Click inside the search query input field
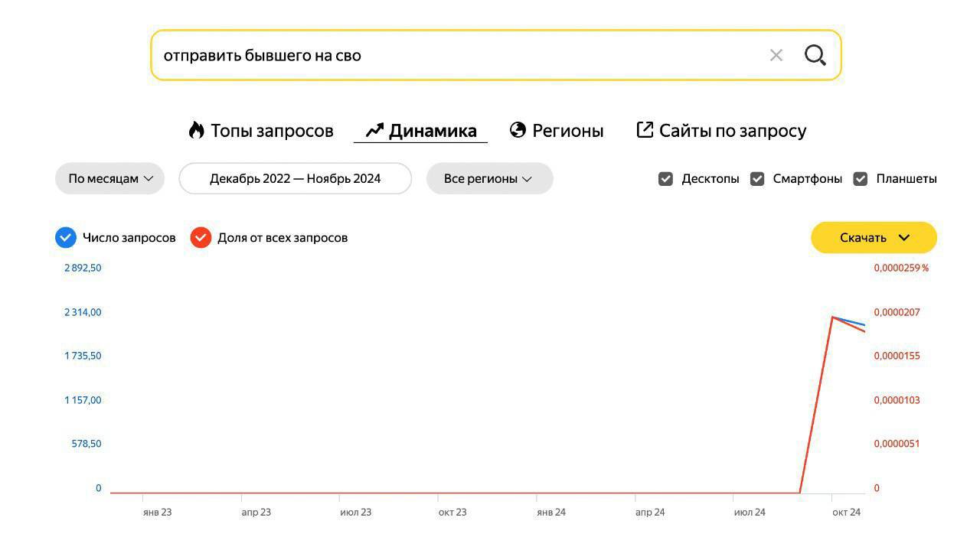Screen dimensions: 980x547 coord(459,55)
